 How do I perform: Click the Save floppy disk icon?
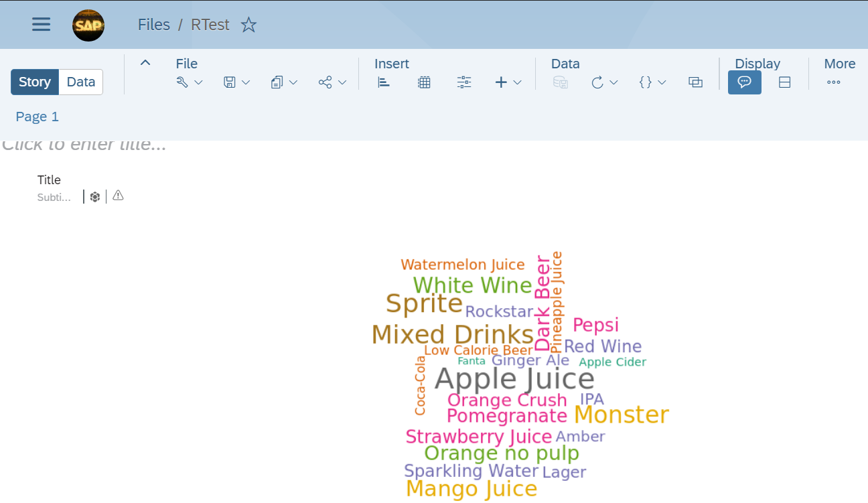230,82
